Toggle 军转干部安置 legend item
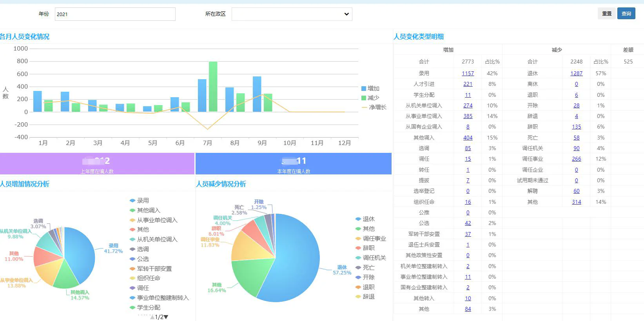 (151, 268)
